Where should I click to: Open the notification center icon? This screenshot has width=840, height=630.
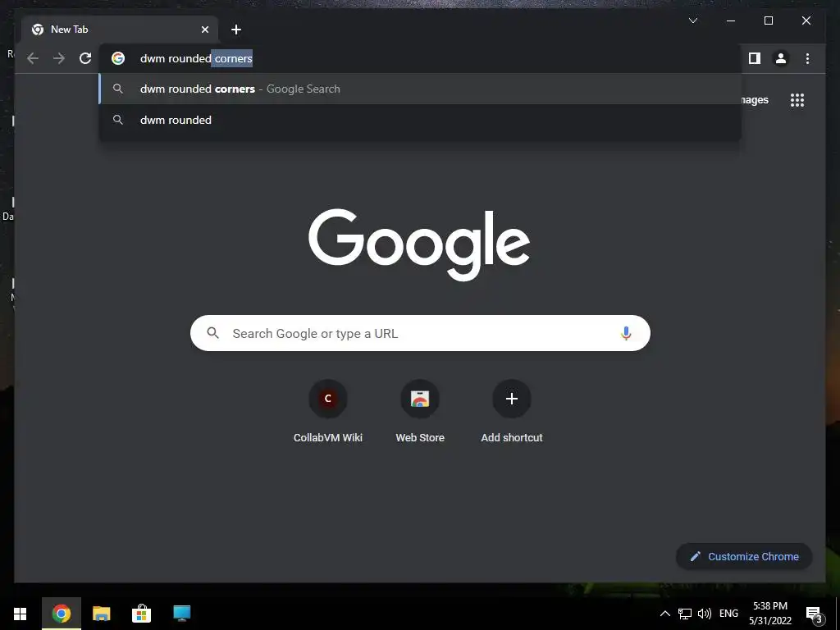[814, 614]
